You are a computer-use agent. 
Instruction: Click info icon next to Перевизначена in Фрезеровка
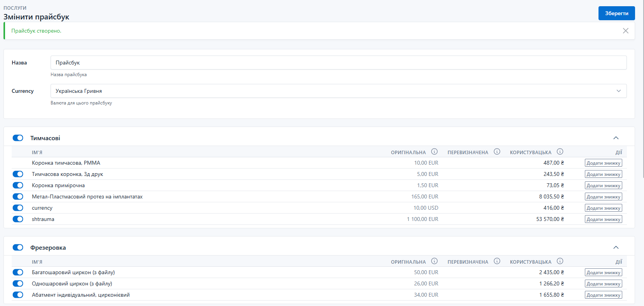tap(497, 261)
